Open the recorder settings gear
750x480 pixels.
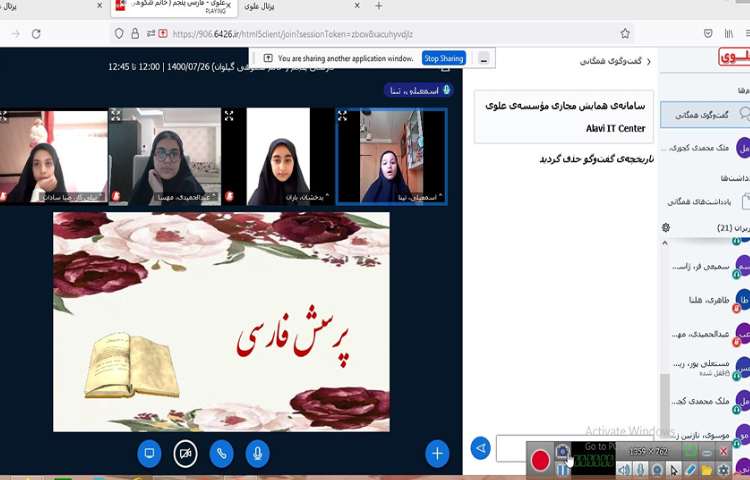(x=723, y=470)
